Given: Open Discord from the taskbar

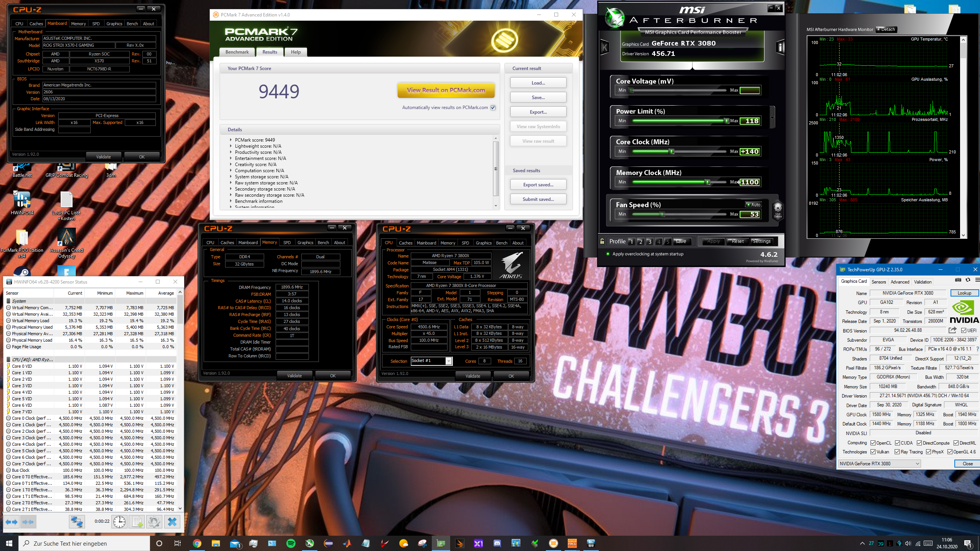Looking at the screenshot, I should 497,543.
